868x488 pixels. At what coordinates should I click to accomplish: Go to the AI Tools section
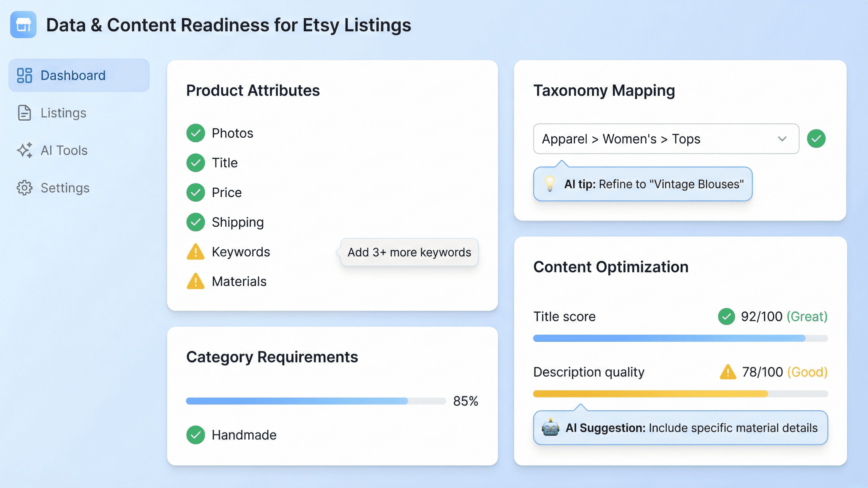pos(64,150)
